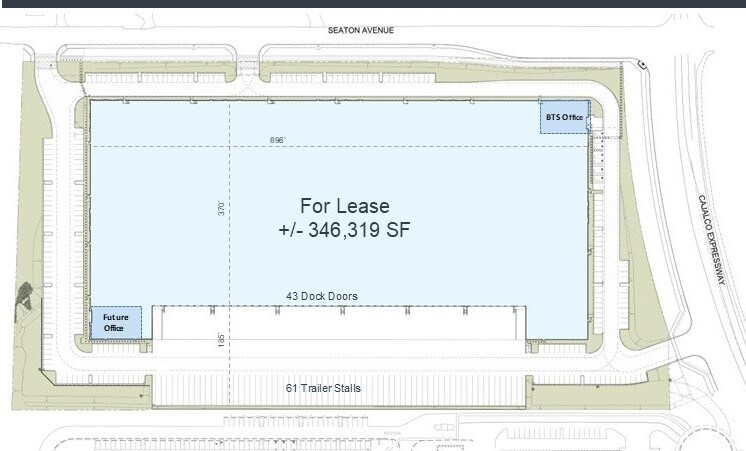Click the BTS Office box
746x451 pixels.
pos(562,117)
